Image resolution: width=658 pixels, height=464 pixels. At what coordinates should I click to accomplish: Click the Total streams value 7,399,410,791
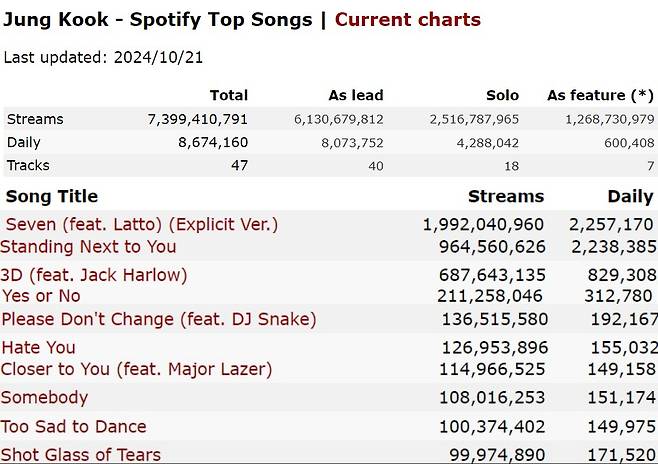tap(197, 119)
